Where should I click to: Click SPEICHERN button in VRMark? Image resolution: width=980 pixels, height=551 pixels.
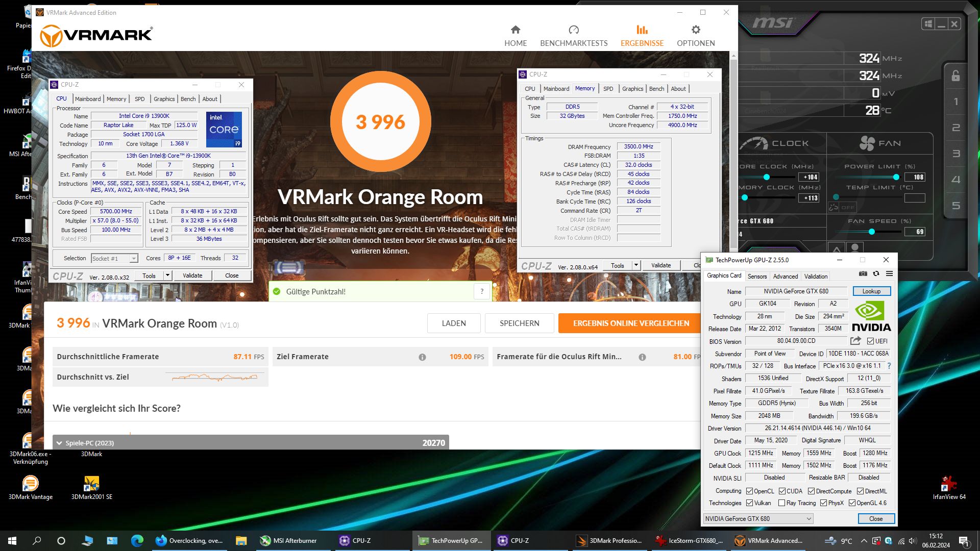pos(519,323)
